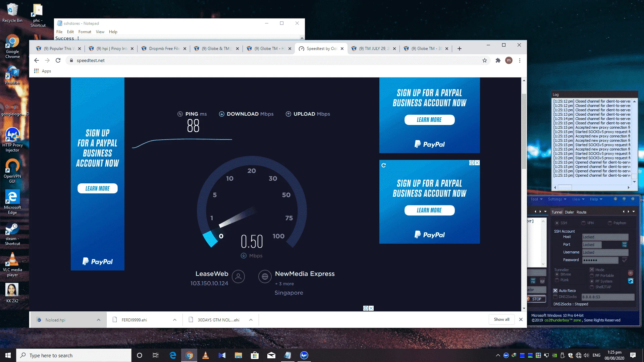Open the Chrome profile avatar
The width and height of the screenshot is (644, 362).
(509, 60)
